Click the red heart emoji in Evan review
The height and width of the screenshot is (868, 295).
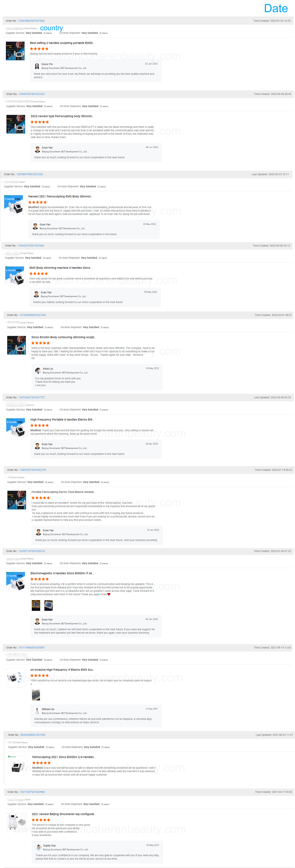click(108, 594)
